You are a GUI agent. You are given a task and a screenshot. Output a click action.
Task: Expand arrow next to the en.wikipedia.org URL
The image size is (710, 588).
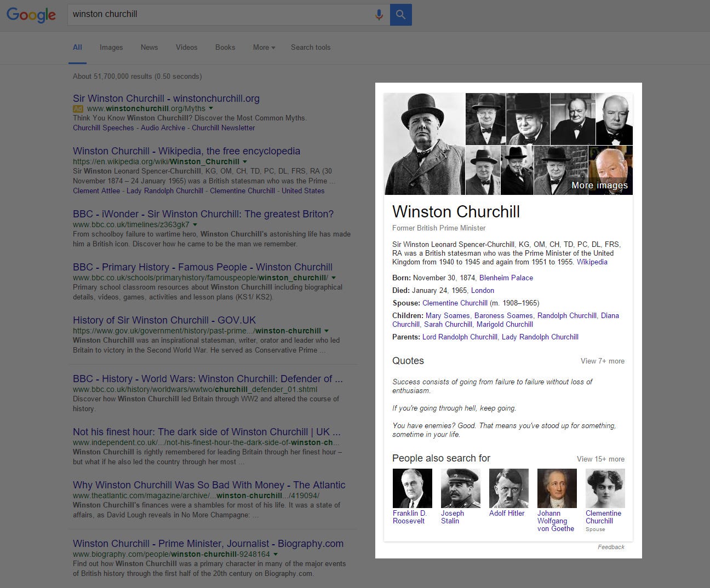[245, 162]
